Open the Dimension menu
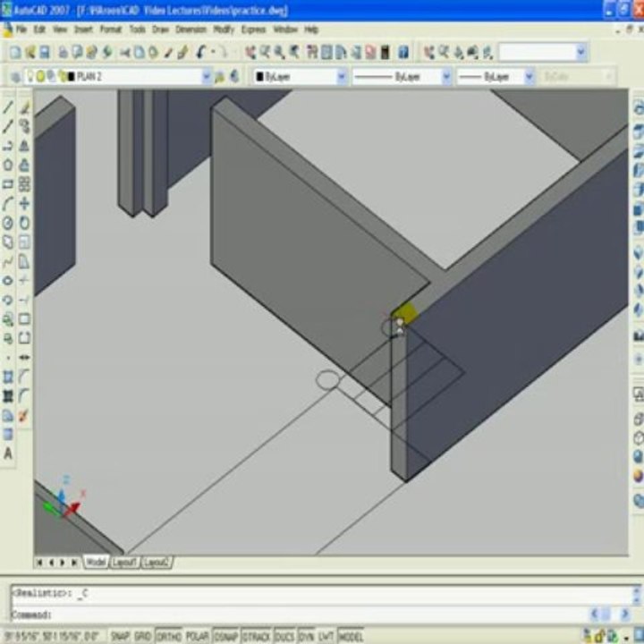The image size is (644, 644). (x=191, y=30)
